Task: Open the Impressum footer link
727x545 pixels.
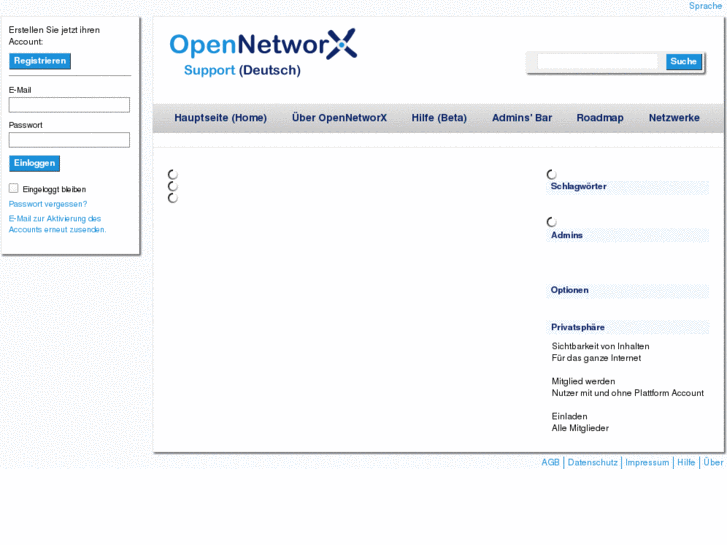Action: pos(647,462)
